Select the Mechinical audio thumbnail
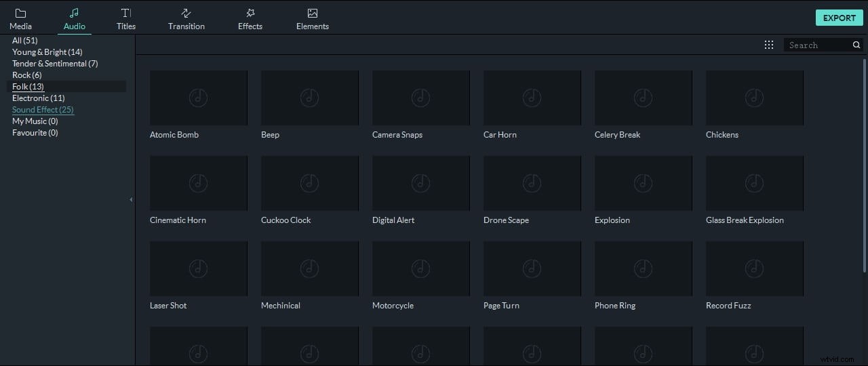The height and width of the screenshot is (366, 868). 310,268
